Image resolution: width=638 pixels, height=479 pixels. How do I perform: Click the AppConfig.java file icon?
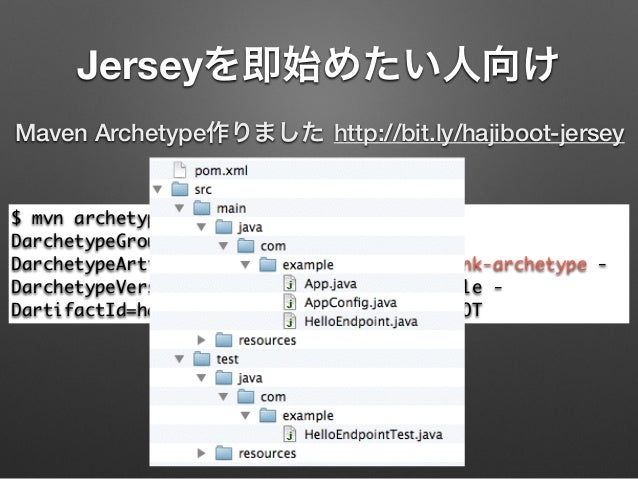(290, 302)
